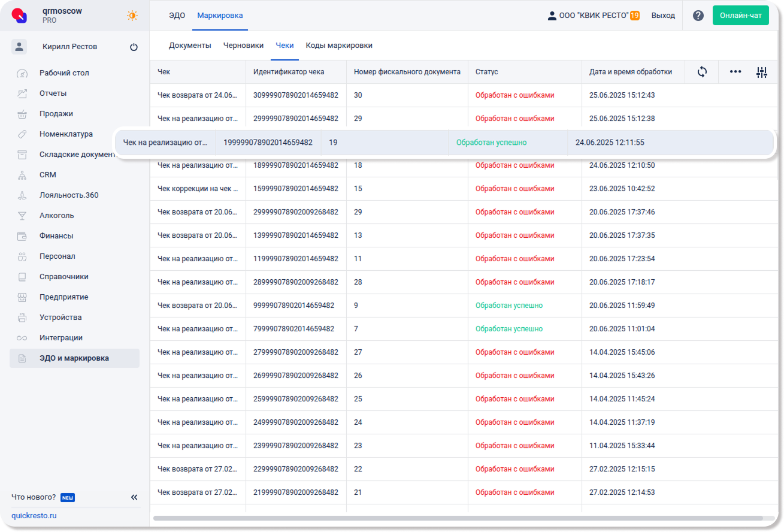
Task: Click the power icon next to Кирилл Рестов
Action: click(134, 47)
